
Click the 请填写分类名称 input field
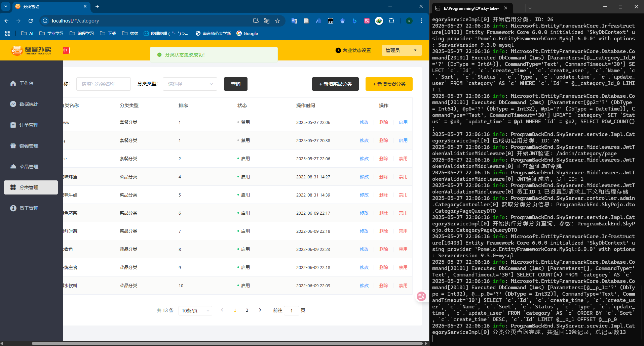[104, 84]
